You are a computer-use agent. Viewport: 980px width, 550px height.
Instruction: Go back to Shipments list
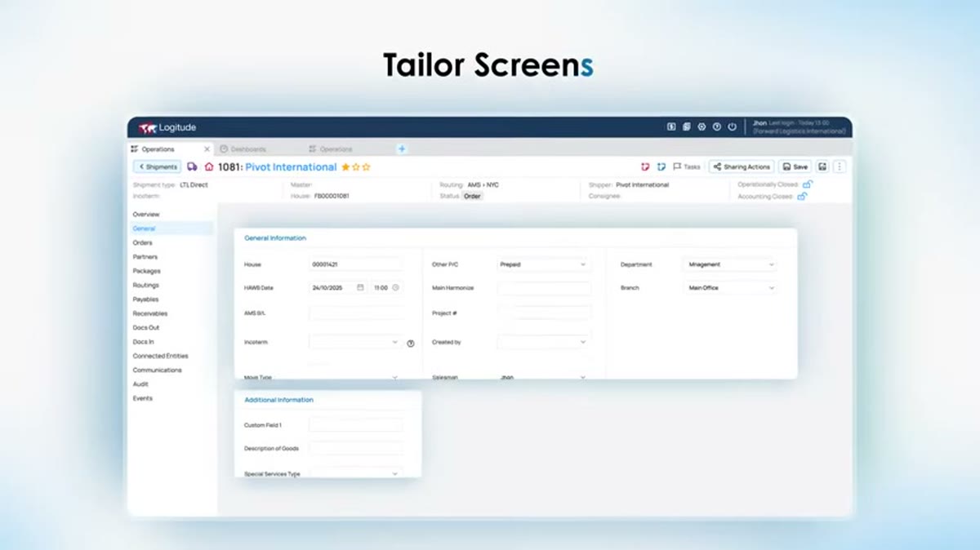pyautogui.click(x=158, y=166)
